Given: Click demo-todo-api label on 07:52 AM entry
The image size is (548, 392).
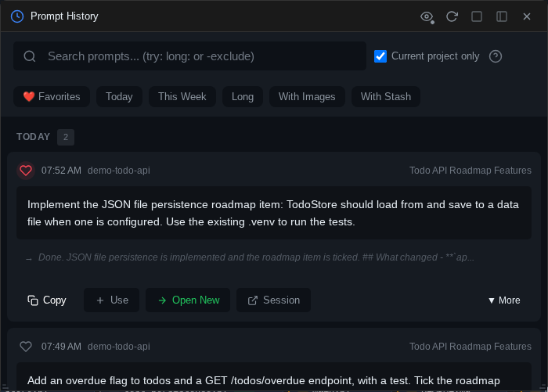Looking at the screenshot, I should pyautogui.click(x=119, y=171).
